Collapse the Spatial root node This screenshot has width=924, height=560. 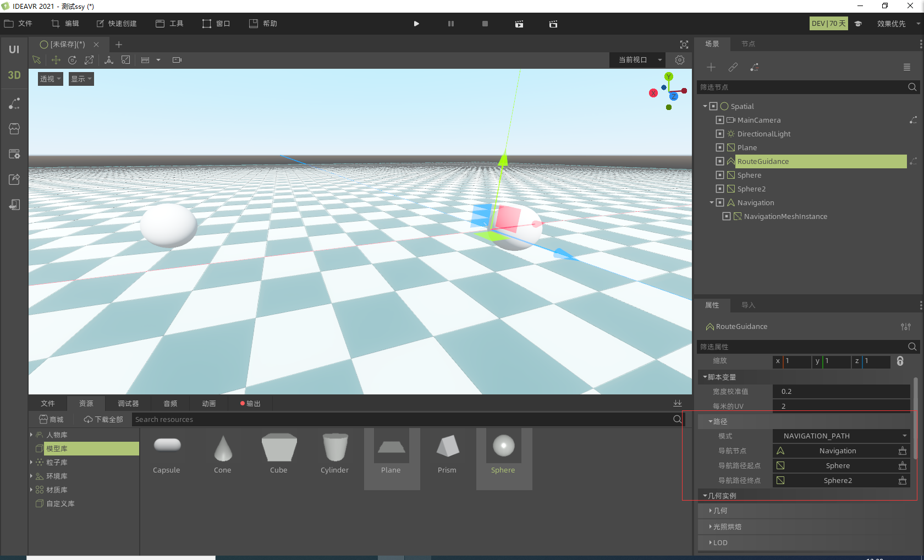(705, 106)
